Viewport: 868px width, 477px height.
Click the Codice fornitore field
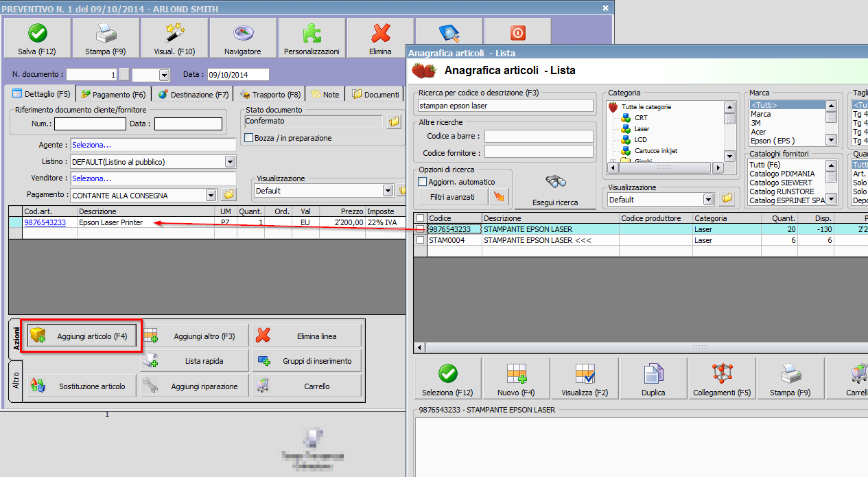tap(539, 152)
